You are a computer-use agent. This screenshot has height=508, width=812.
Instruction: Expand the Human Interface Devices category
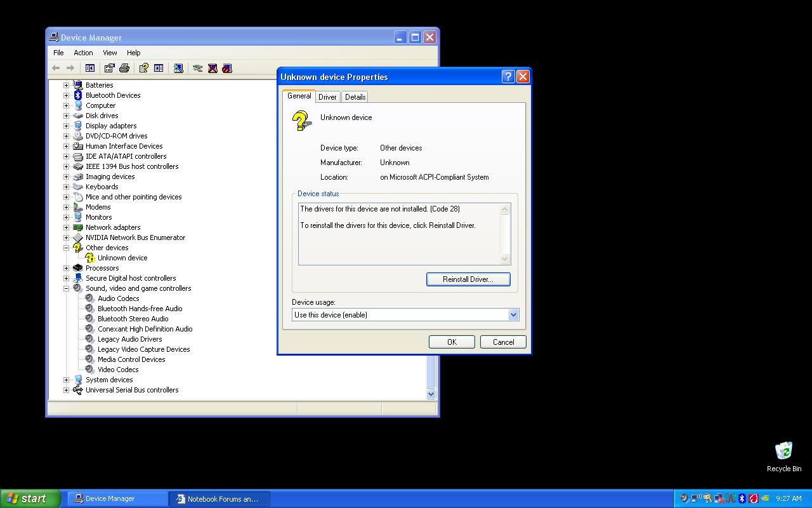(66, 146)
